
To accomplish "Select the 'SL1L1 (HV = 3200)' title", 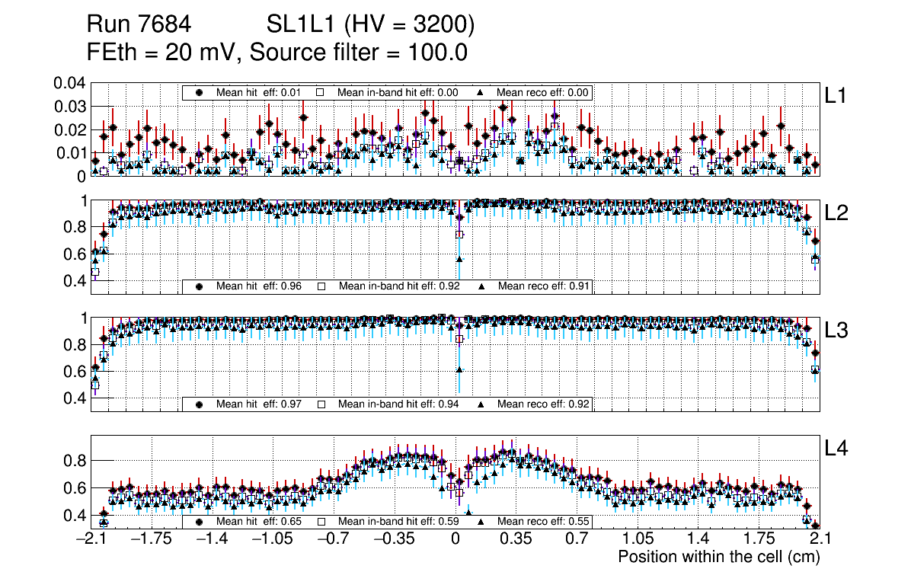I will coord(370,25).
